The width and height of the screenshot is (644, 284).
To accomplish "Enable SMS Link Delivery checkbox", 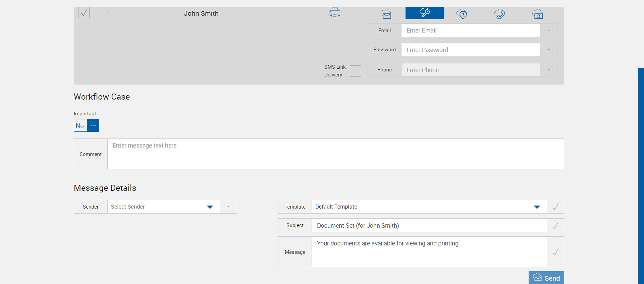I will (355, 71).
